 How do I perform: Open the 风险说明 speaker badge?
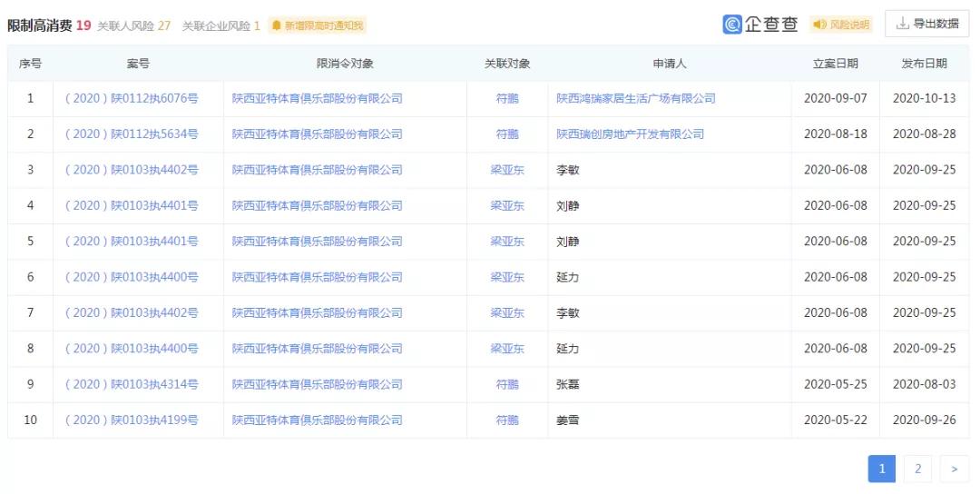point(841,25)
